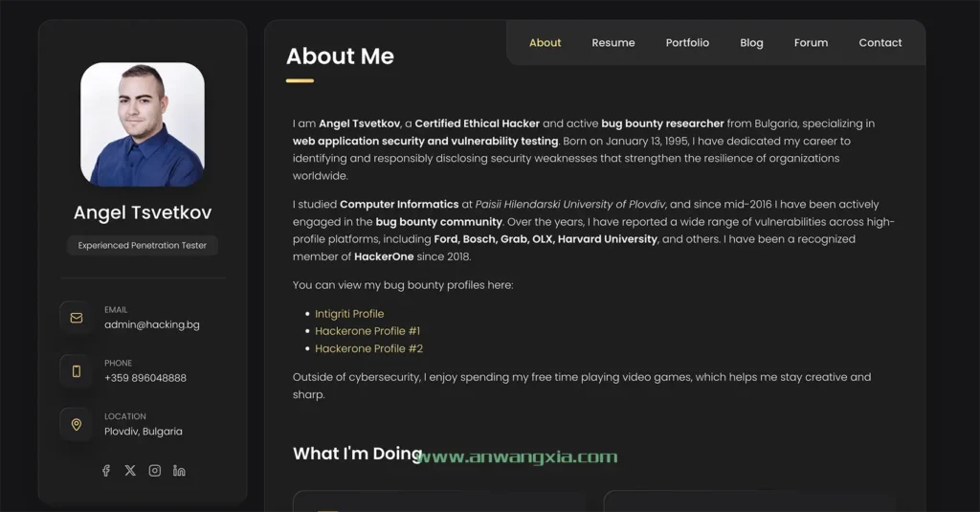Image resolution: width=980 pixels, height=512 pixels.
Task: Navigate to the Forum link
Action: tap(811, 43)
